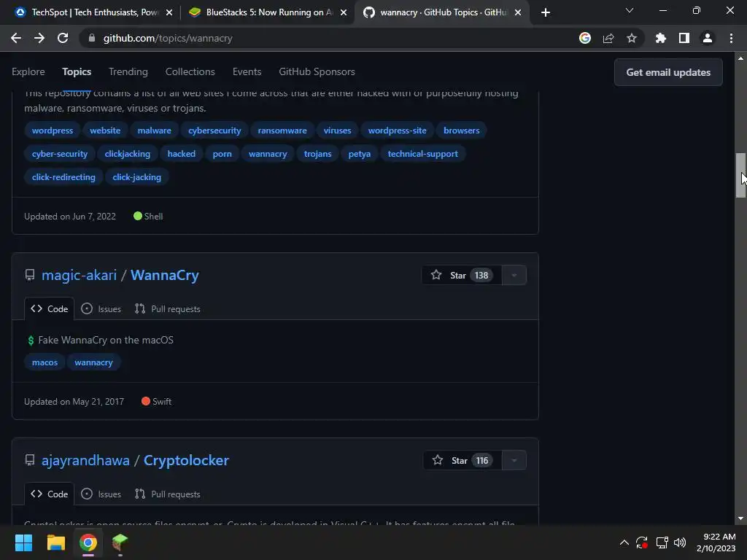The width and height of the screenshot is (747, 560).
Task: View site security lock info
Action: (91, 38)
